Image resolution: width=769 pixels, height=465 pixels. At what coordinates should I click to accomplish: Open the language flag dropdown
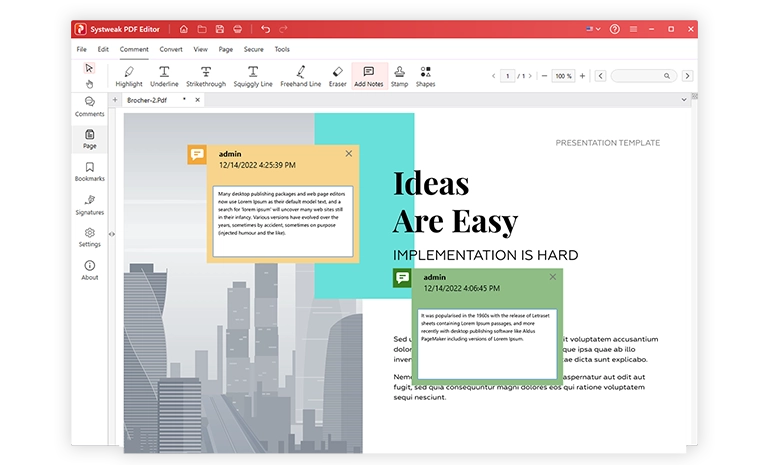tap(593, 29)
